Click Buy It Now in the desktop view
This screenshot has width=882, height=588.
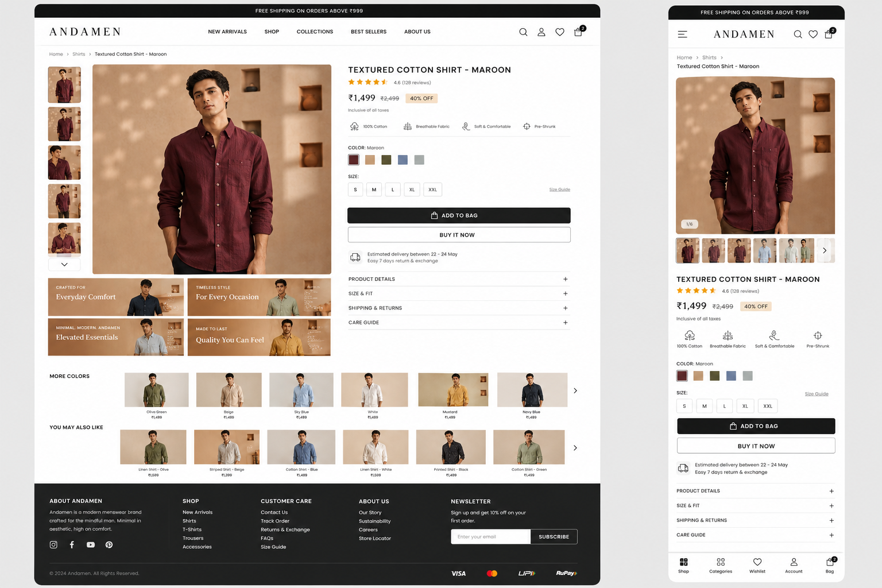[x=459, y=235]
